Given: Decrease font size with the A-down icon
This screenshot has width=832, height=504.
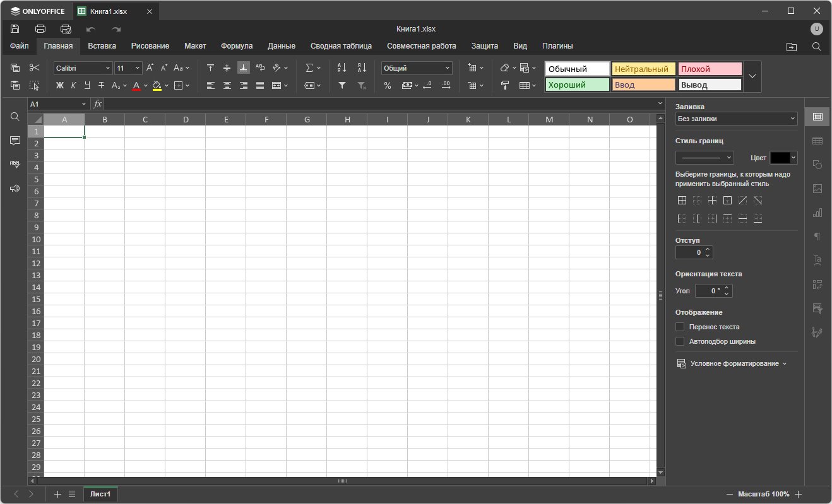Looking at the screenshot, I should (x=164, y=67).
